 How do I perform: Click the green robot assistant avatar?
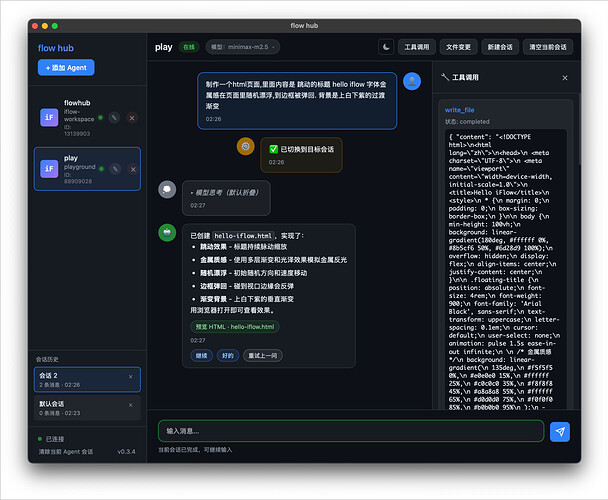point(167,232)
